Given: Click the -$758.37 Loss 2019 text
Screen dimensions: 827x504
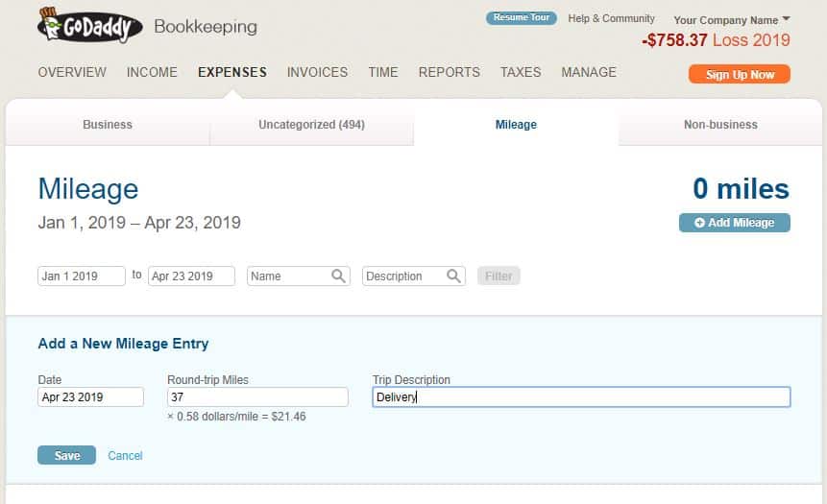Looking at the screenshot, I should point(716,40).
